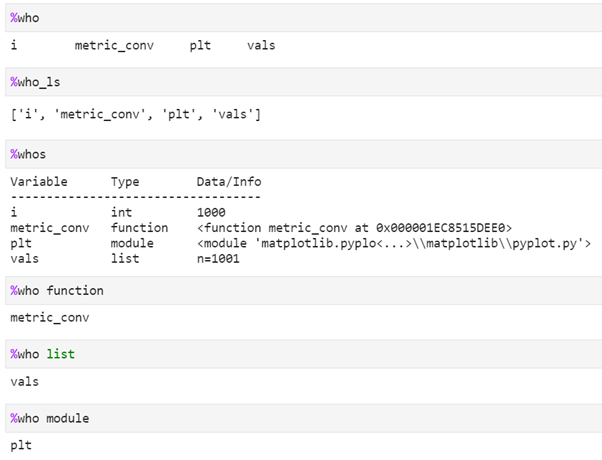Viewport: 602px width, 460px height.
Task: Click the 'n=1001' value
Action: click(x=218, y=258)
